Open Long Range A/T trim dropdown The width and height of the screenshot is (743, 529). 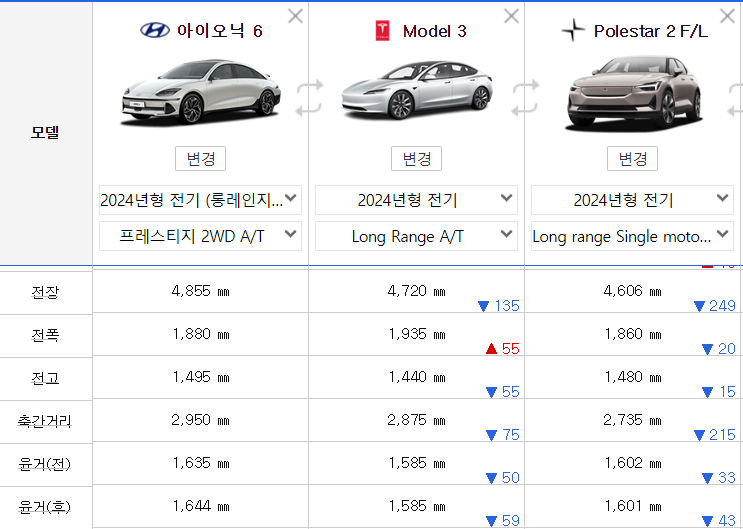pyautogui.click(x=417, y=236)
